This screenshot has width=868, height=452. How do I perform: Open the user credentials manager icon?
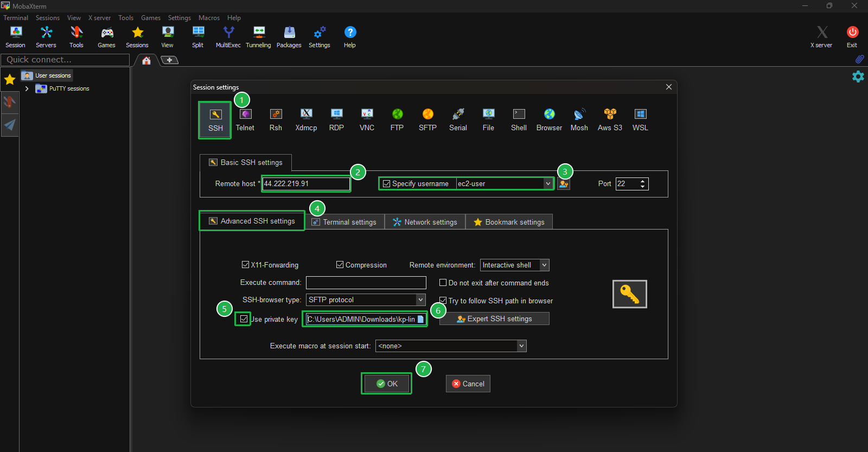pos(564,184)
